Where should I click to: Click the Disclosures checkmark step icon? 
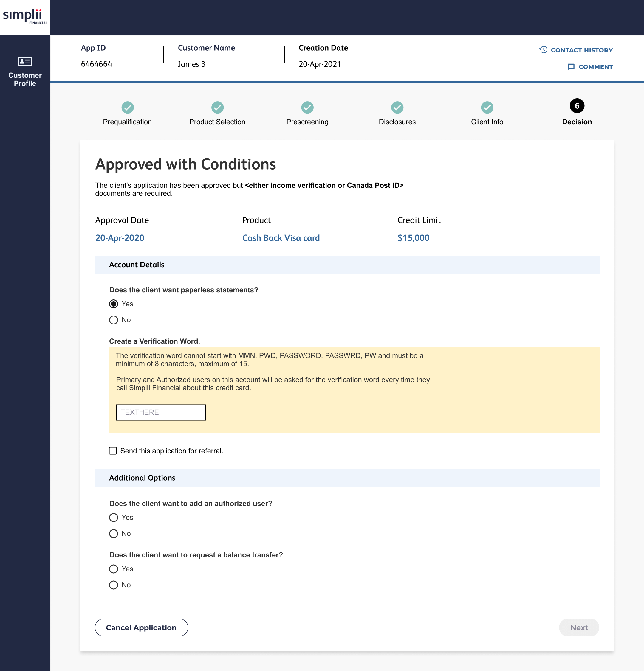397,108
